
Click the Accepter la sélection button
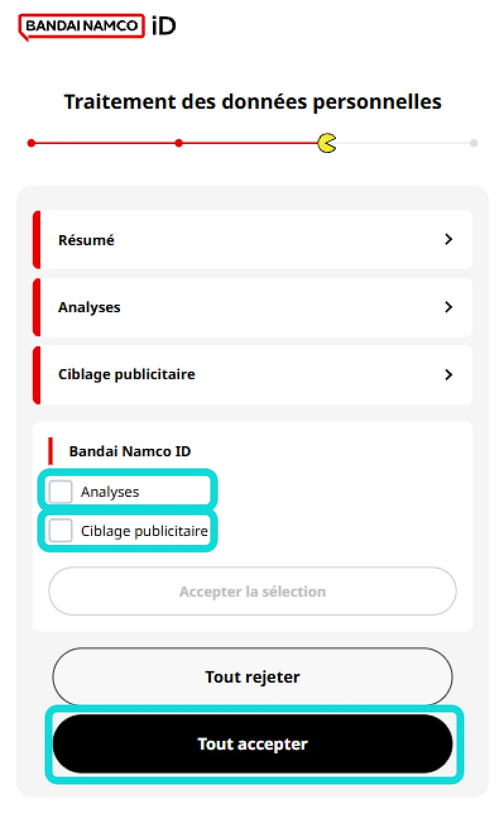[252, 592]
